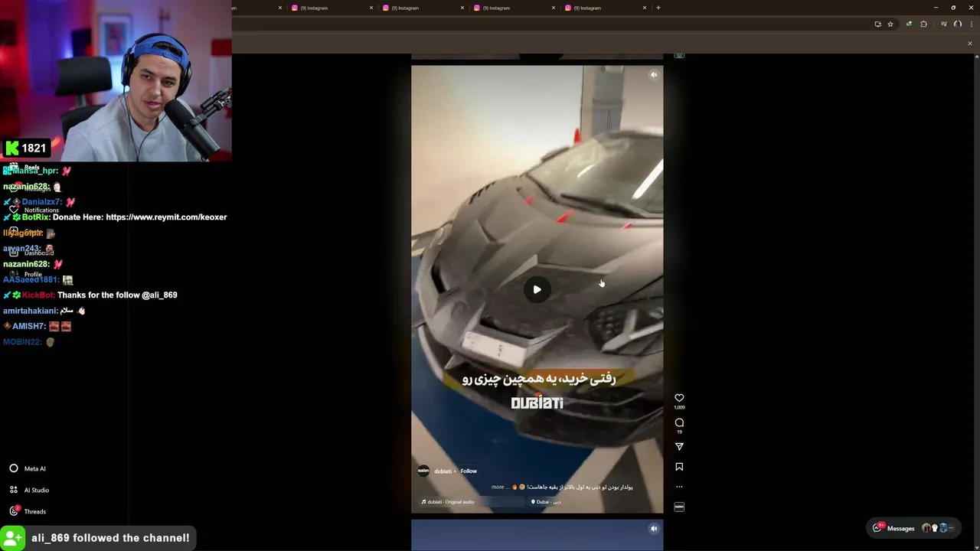Open the Dubai location tag
The height and width of the screenshot is (551, 980).
tap(547, 502)
